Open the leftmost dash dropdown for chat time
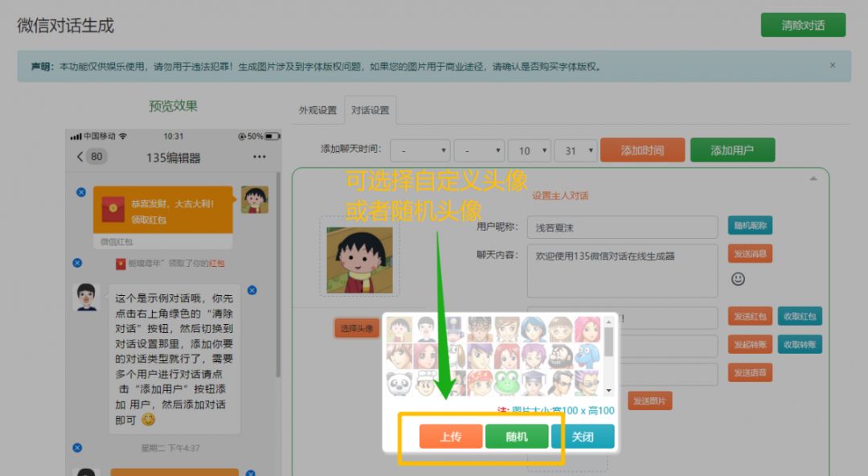Image resolution: width=868 pixels, height=476 pixels. click(x=420, y=150)
